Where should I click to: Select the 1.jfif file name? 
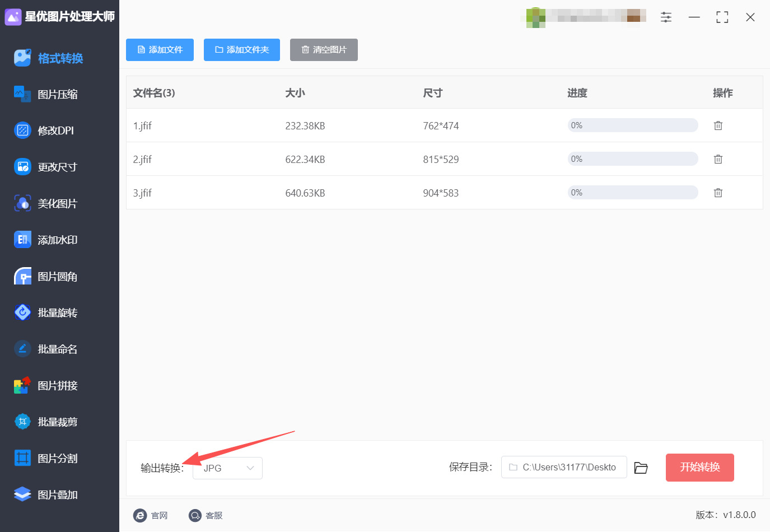point(142,126)
